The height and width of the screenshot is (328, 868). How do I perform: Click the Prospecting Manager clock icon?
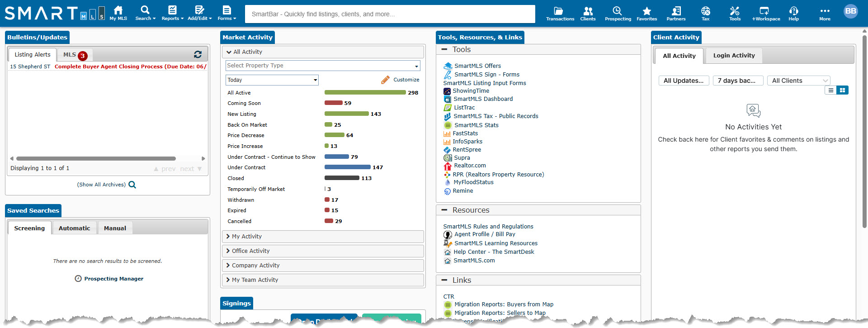click(x=78, y=279)
